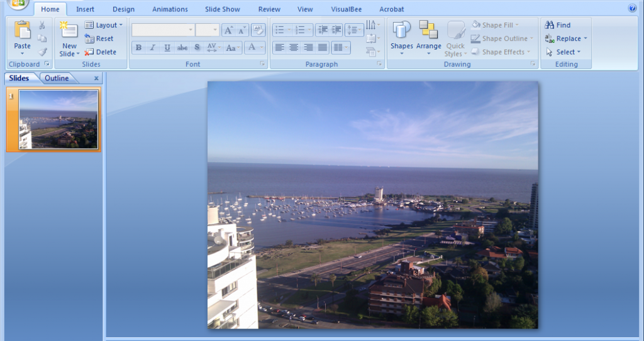
Task: Open the Outline pane tab
Action: (57, 78)
